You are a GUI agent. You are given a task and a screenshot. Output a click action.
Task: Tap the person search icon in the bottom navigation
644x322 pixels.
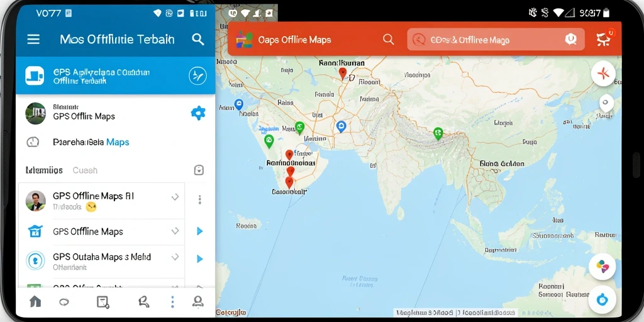[144, 302]
